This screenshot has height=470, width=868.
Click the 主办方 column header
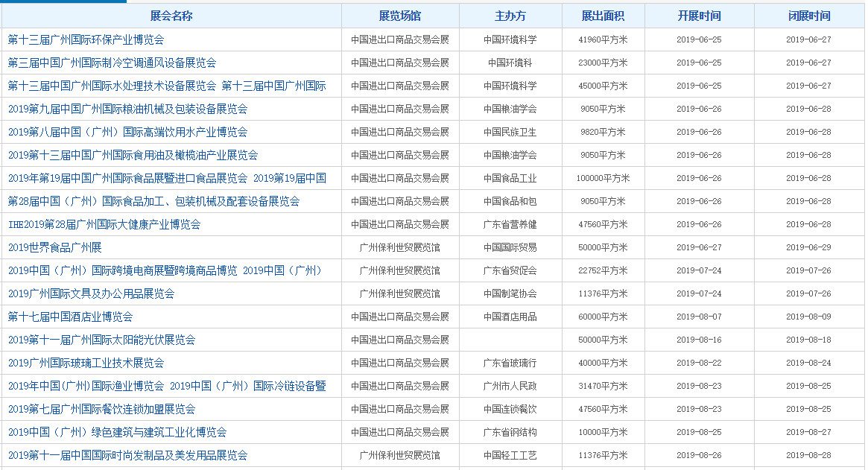(510, 16)
